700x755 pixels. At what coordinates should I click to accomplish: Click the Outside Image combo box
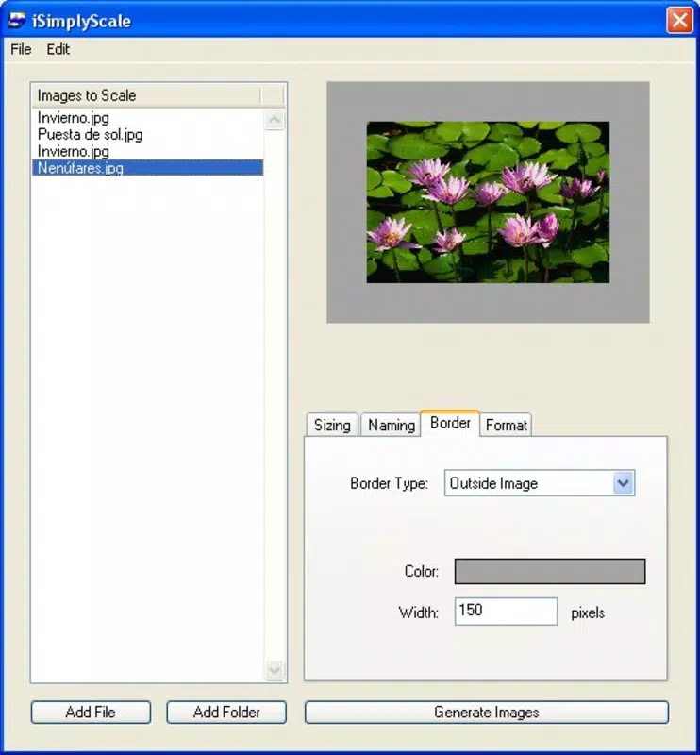540,483
